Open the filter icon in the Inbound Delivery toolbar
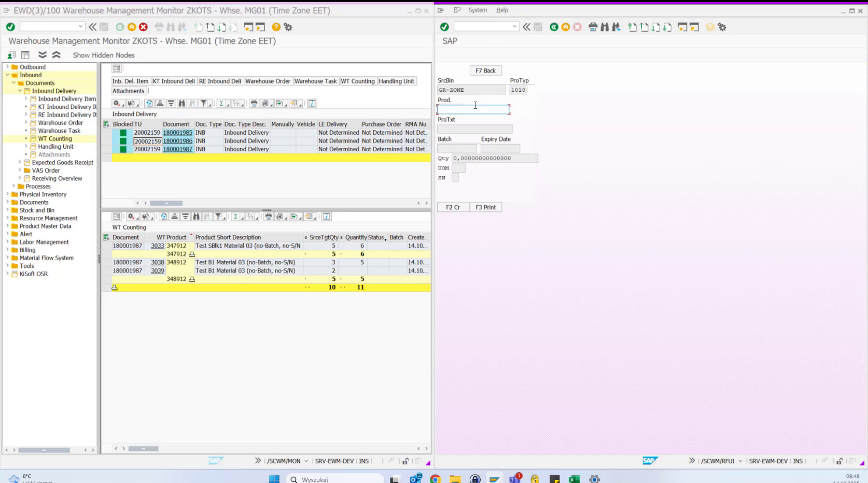 204,103
